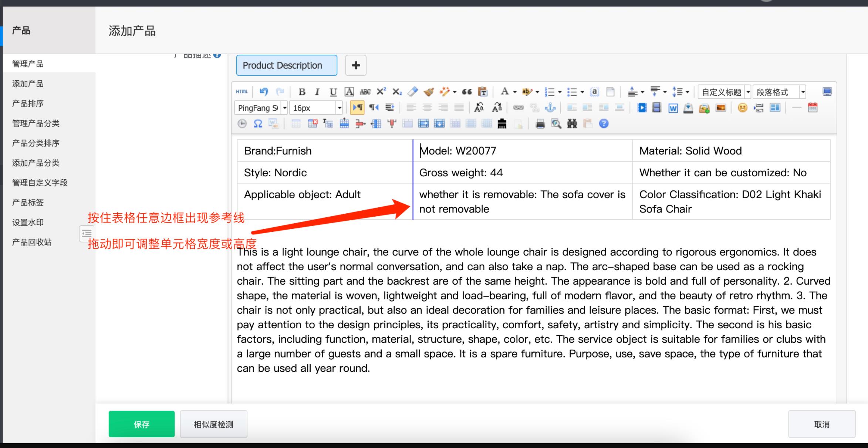This screenshot has height=448, width=868.
Task: Select the Product Description tab
Action: 287,65
